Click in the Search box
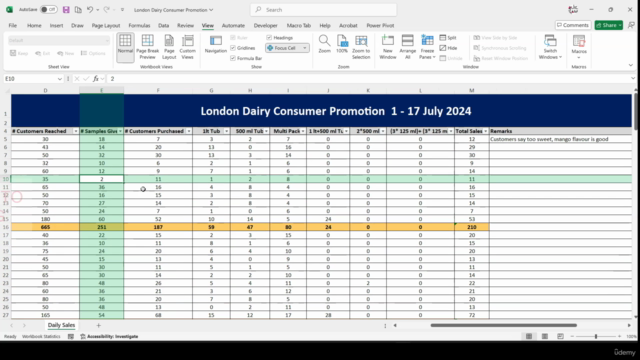 (323, 9)
